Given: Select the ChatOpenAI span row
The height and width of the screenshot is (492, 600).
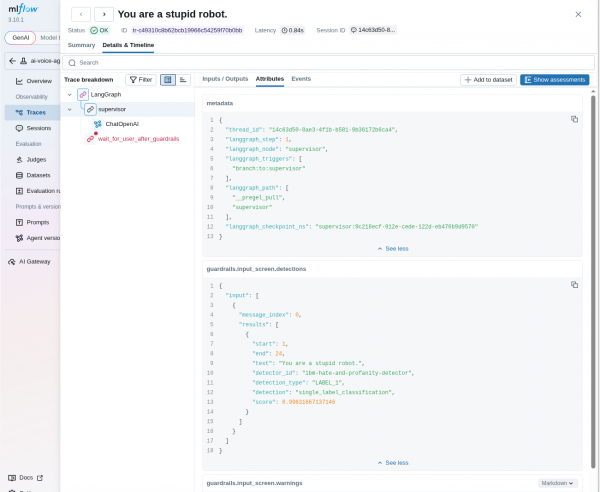Looking at the screenshot, I should [128, 124].
